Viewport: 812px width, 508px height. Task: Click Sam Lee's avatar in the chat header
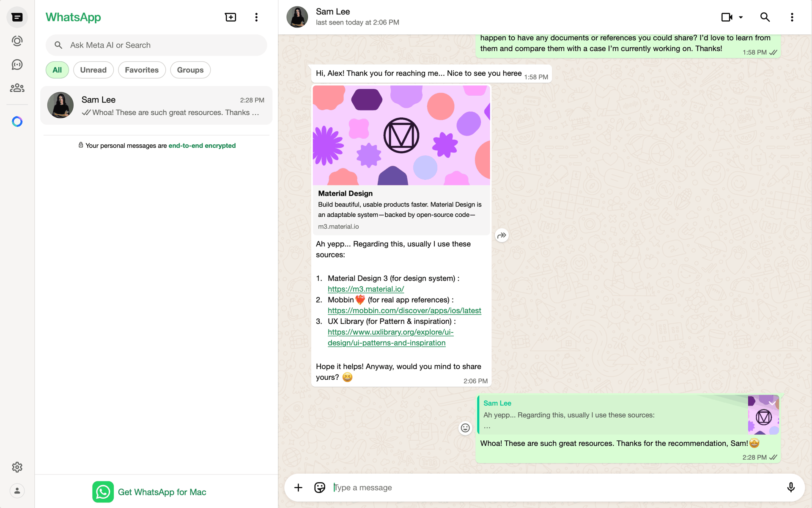tap(297, 17)
